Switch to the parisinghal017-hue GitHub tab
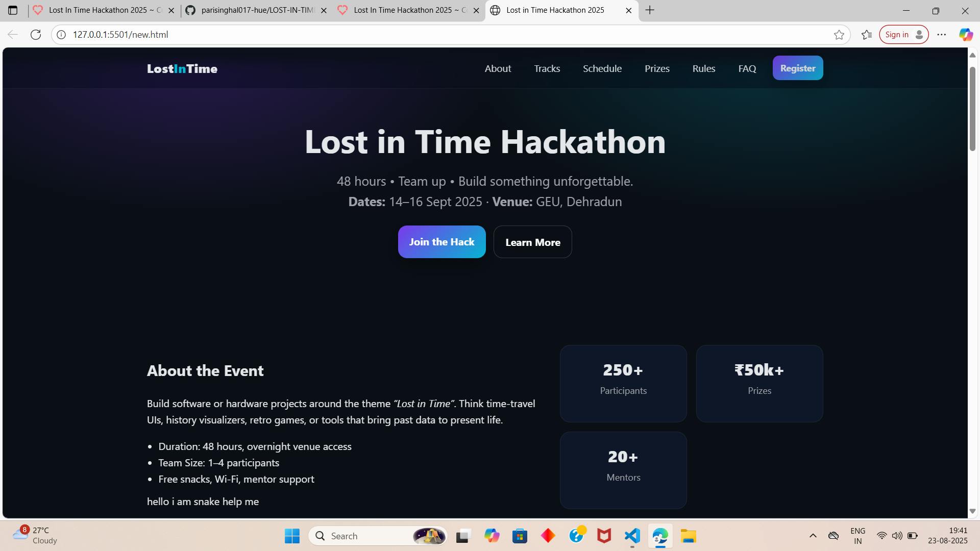Screen dimensions: 980x551 pyautogui.click(x=256, y=10)
